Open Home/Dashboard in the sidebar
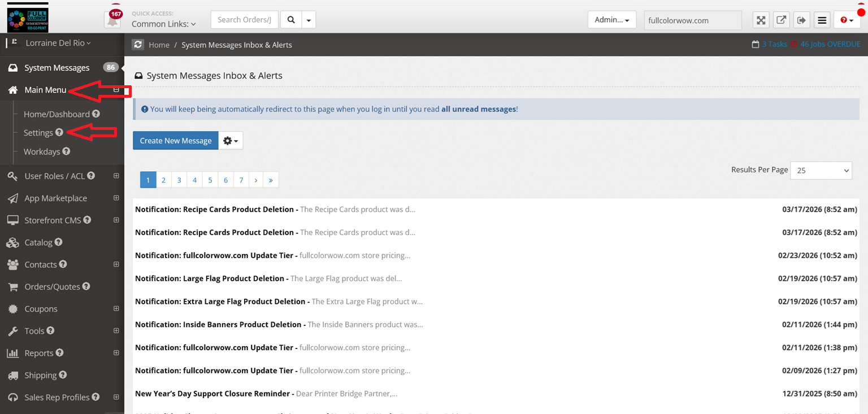 (57, 114)
